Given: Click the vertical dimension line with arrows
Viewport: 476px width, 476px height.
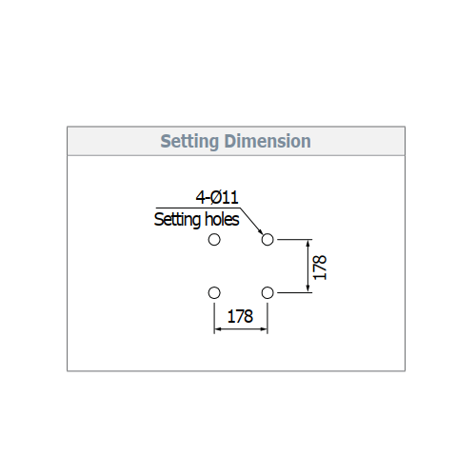Looking at the screenshot, I should click(x=307, y=266).
